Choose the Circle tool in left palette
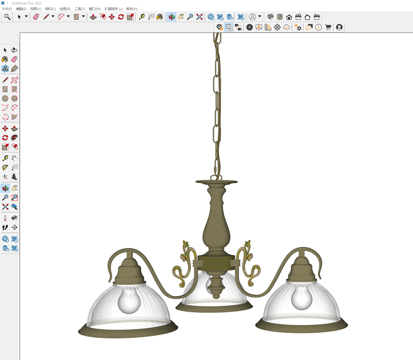This screenshot has height=360, width=413. 5,98
